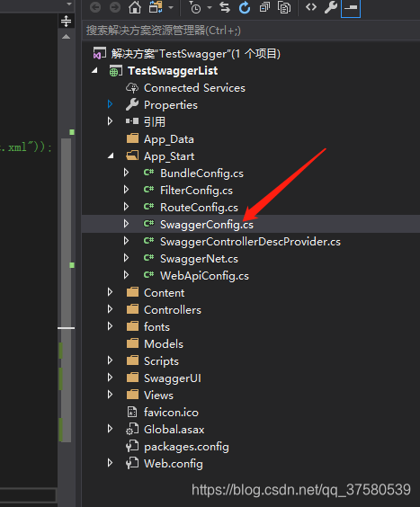Viewport: 420px width, 507px height.
Task: Expand the Controllers folder arrow
Action: (x=110, y=309)
